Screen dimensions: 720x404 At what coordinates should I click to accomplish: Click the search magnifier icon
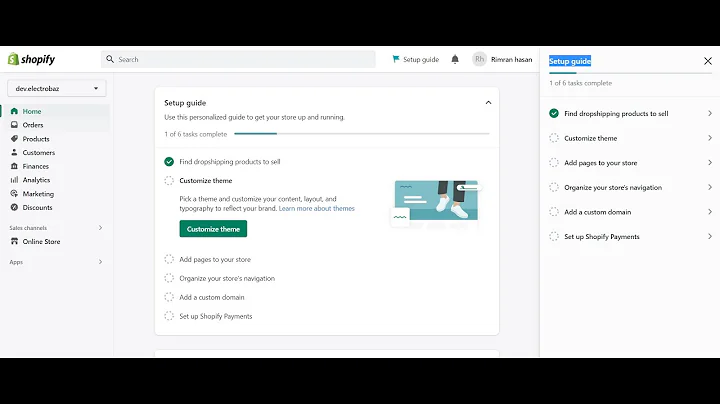[x=110, y=59]
